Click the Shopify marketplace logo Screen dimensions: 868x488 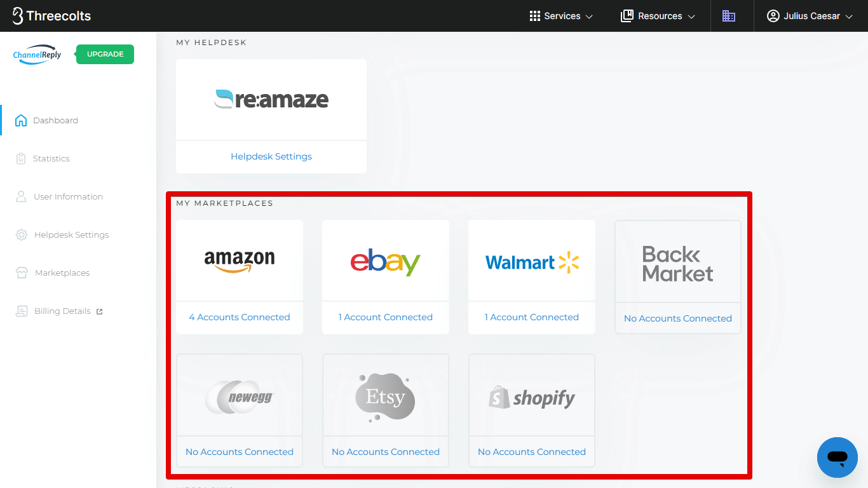[532, 398]
